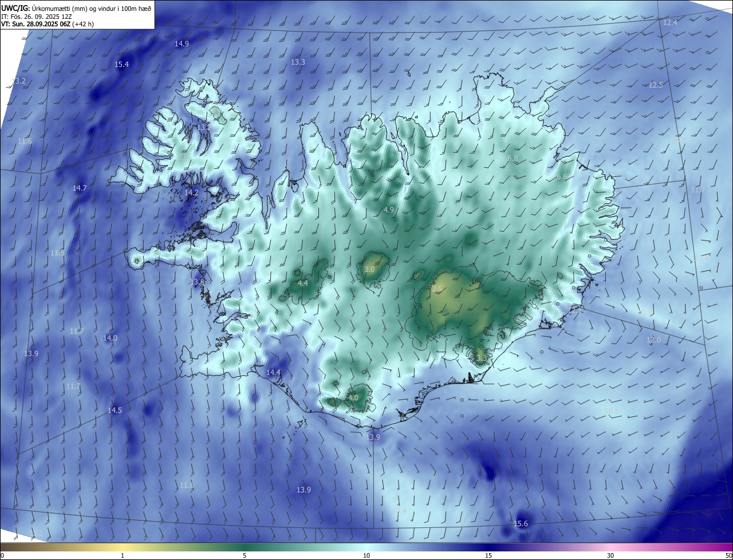Click the 14.9 value label
Screen dimensions: 733x560
click(182, 44)
